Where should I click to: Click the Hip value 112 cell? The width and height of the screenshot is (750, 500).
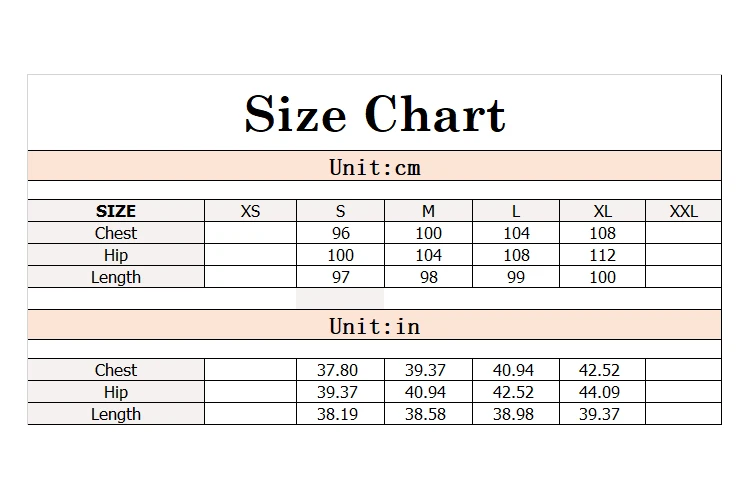click(603, 255)
